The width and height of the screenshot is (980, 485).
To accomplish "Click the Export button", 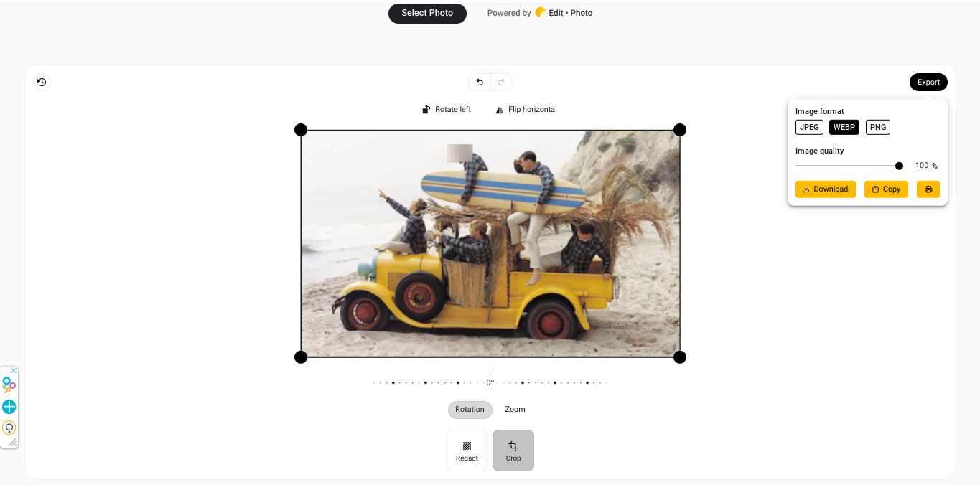I will pos(928,83).
